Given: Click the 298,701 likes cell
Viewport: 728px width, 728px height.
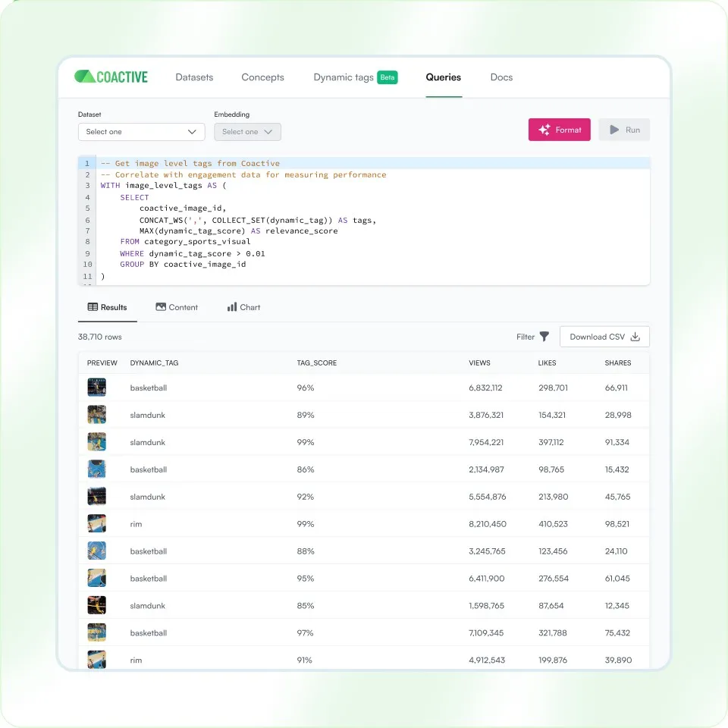Looking at the screenshot, I should pos(553,388).
